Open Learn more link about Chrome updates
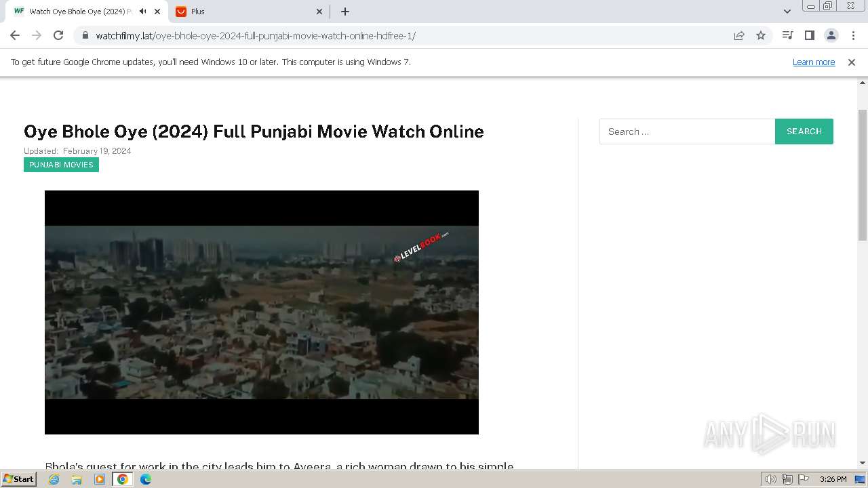Viewport: 868px width, 488px height. click(814, 62)
